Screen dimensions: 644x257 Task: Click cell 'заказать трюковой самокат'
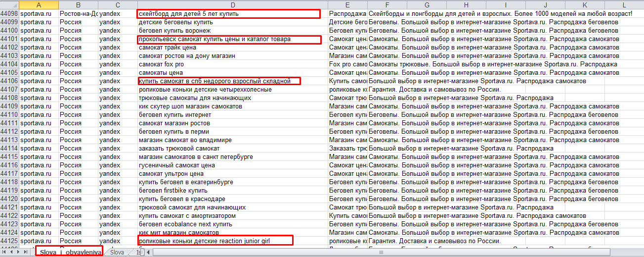pos(232,149)
